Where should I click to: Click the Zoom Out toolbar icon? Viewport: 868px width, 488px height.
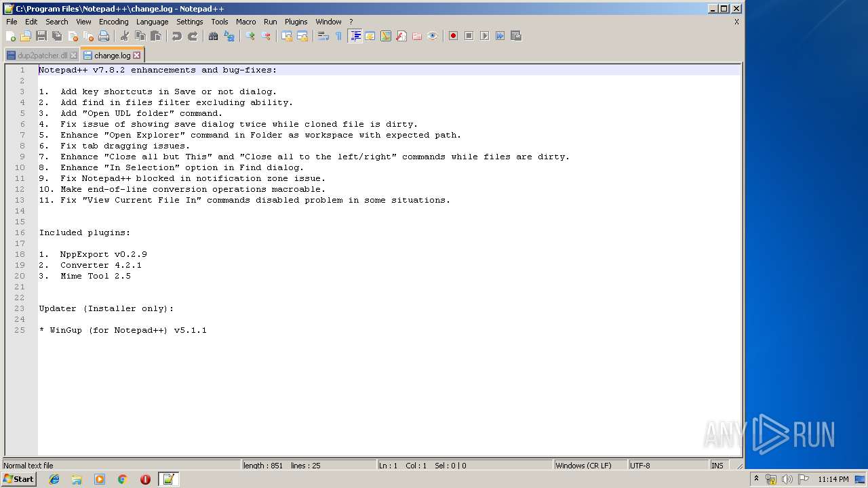pos(266,36)
